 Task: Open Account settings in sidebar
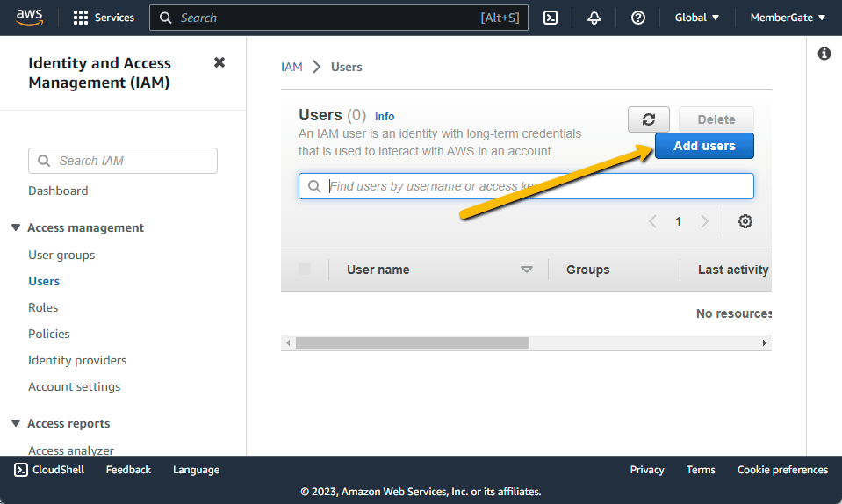[74, 386]
